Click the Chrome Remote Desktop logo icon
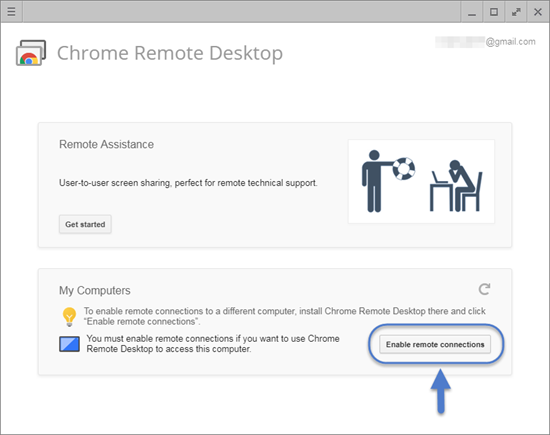 (31, 53)
